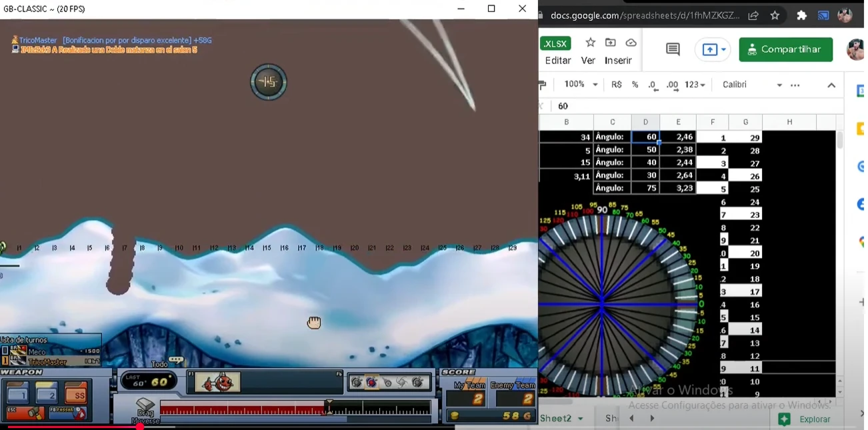Click the browser address bar URL
Viewport: 868px width, 430px height.
tap(645, 15)
